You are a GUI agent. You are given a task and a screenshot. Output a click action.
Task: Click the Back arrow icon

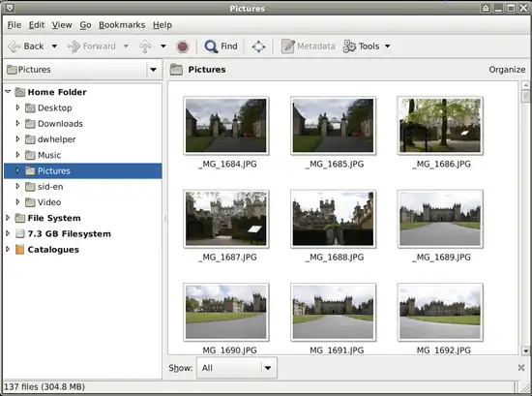15,46
